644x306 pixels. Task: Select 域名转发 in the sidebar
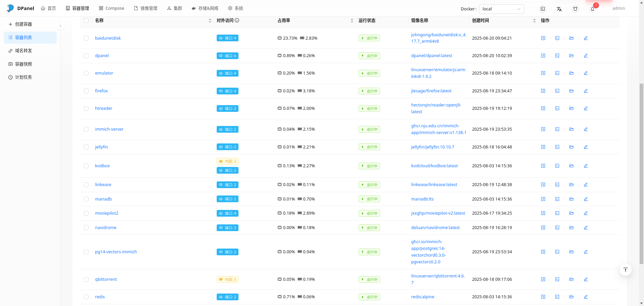[30, 51]
